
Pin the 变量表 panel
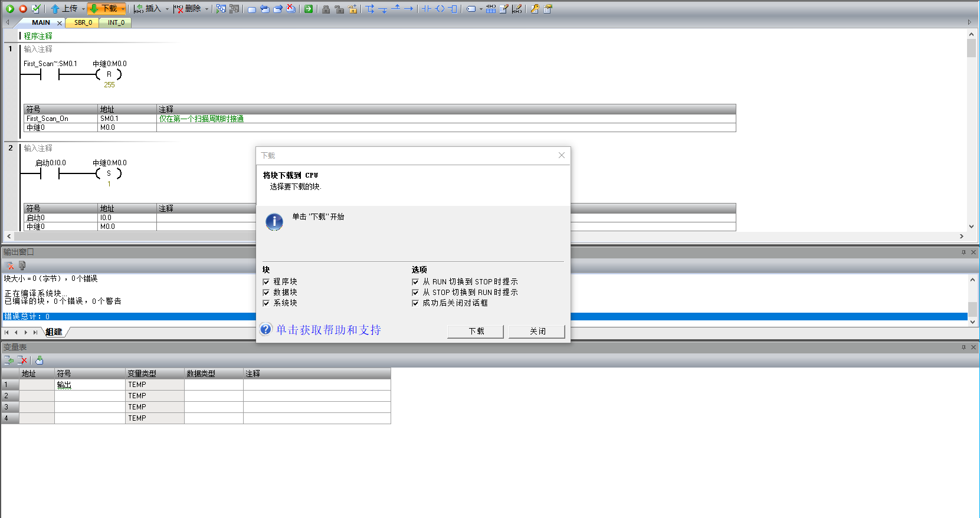point(963,347)
